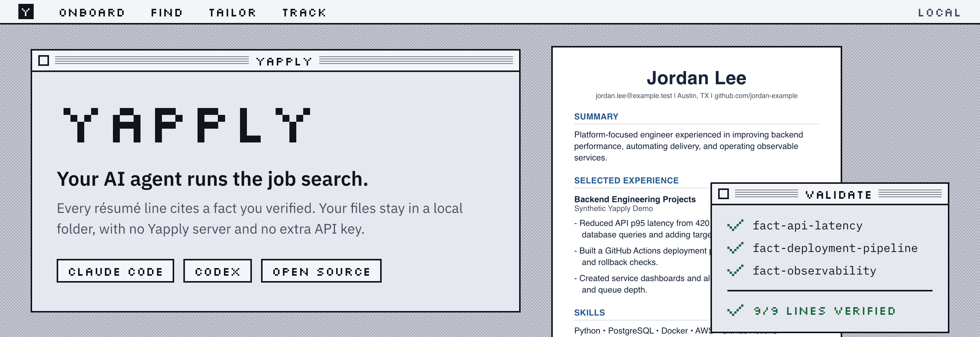This screenshot has height=337, width=980.
Task: Switch to the TRACK section
Action: (304, 13)
